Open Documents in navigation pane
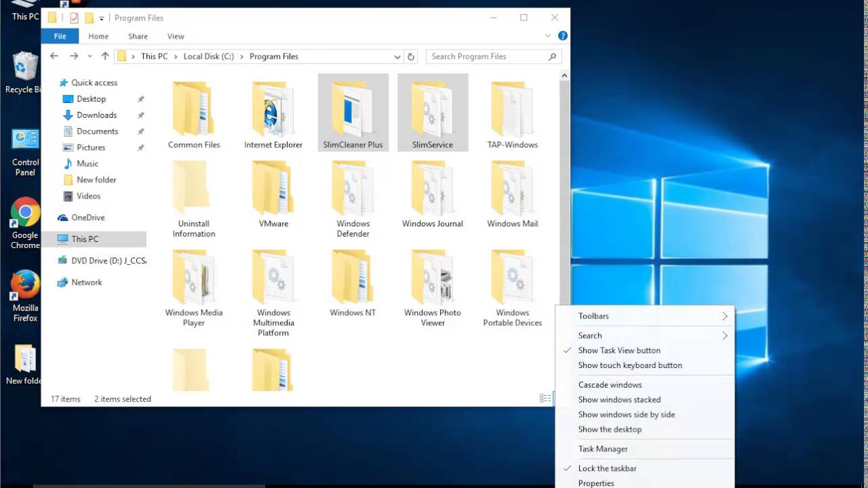 [x=98, y=131]
